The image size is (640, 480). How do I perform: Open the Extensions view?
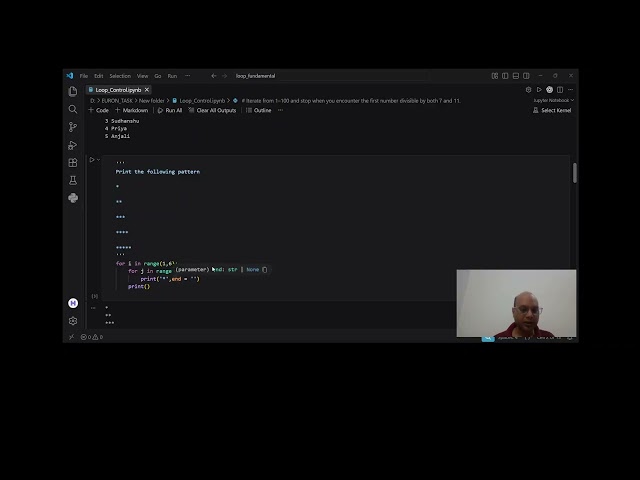coord(73,162)
